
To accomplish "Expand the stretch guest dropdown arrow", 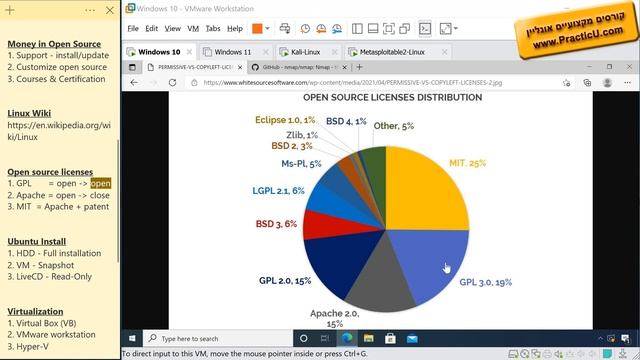I will click(456, 29).
